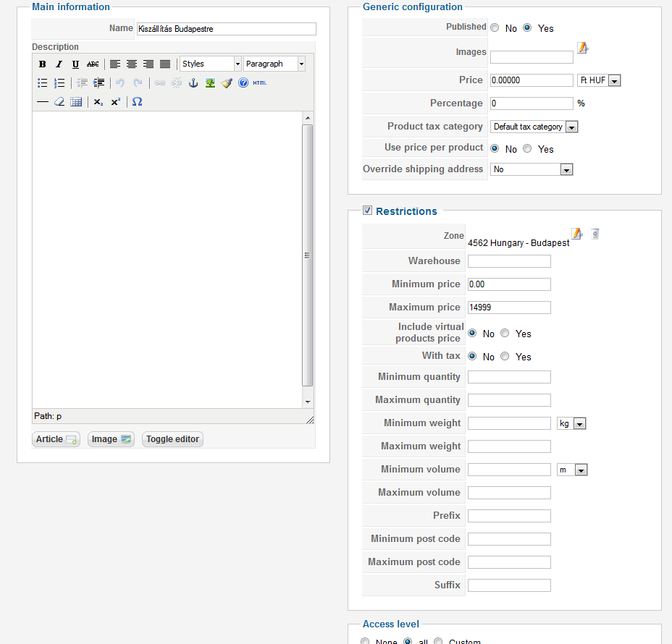672x644 pixels.
Task: Increase indent of the paragraph
Action: click(98, 83)
